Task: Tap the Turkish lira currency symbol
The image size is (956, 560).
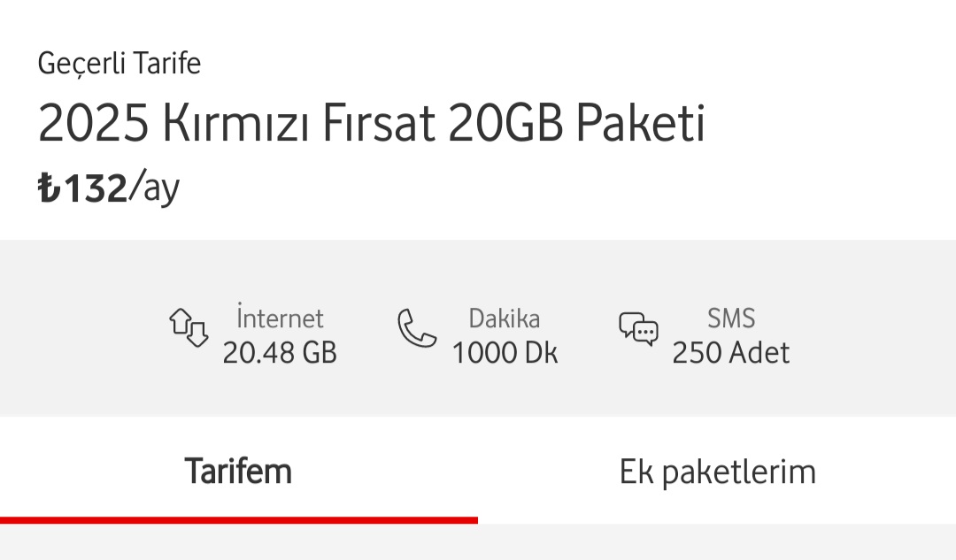Action: pyautogui.click(x=48, y=188)
